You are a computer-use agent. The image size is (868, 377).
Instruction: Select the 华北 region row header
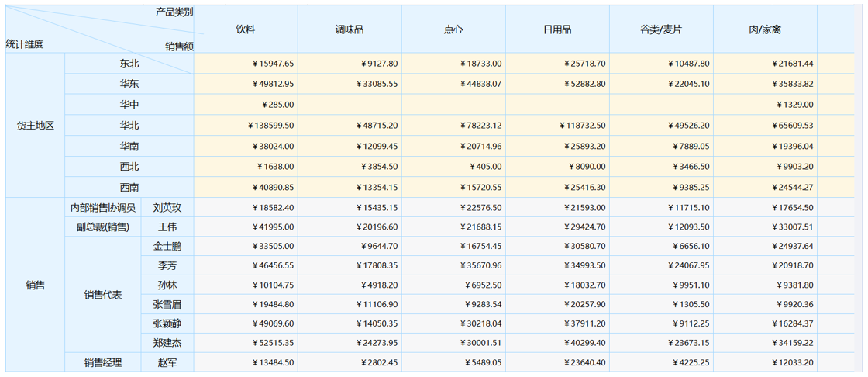click(129, 126)
